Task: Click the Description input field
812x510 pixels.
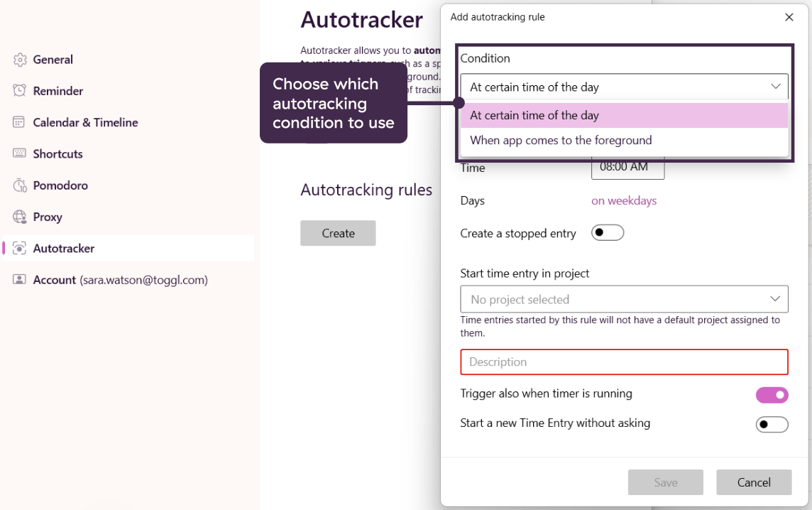Action: [x=624, y=362]
